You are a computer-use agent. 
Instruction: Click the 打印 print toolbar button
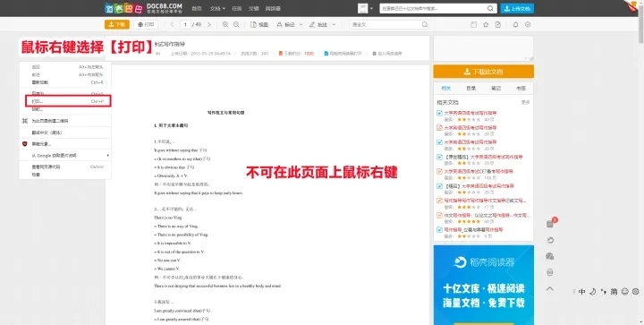(146, 25)
